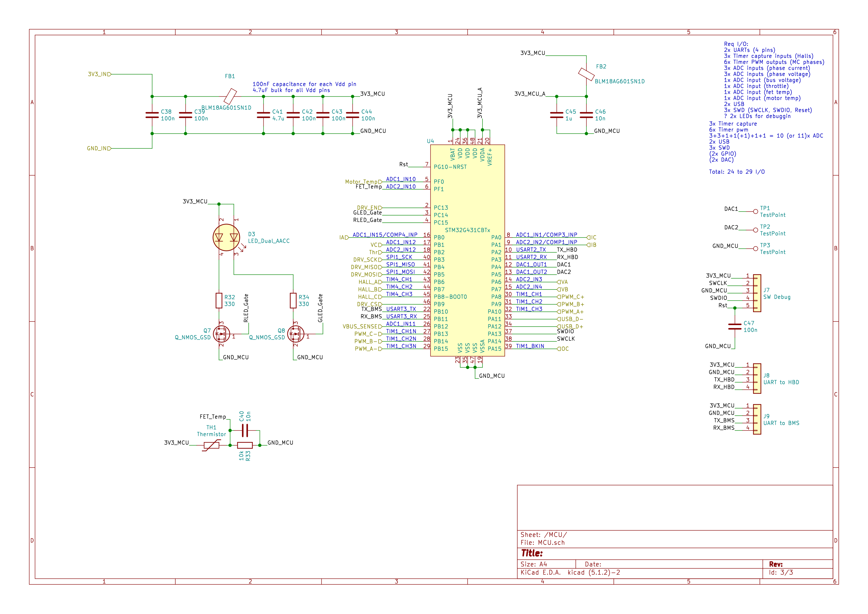Click the FB1 ferrite bead symbol
The image size is (868, 614).
(230, 96)
